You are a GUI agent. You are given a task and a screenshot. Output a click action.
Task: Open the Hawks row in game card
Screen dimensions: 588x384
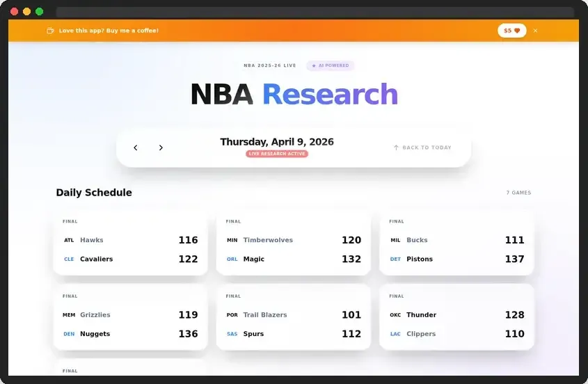coord(131,240)
